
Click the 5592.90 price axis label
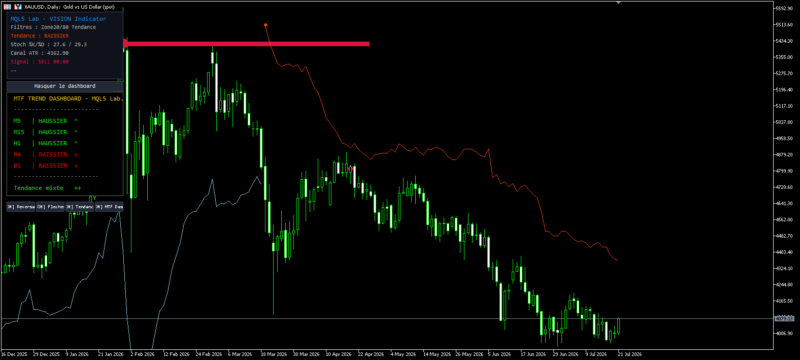(x=783, y=8)
